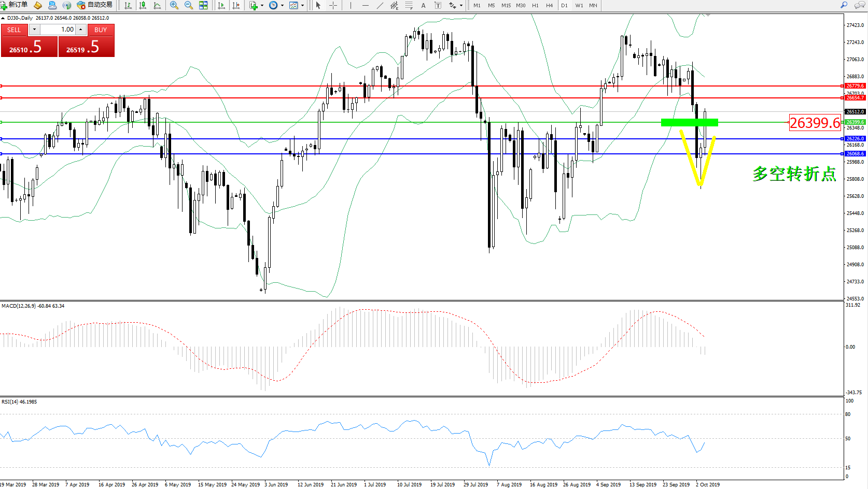Image resolution: width=868 pixels, height=489 pixels.
Task: Toggle the chart shift icon
Action: point(236,5)
